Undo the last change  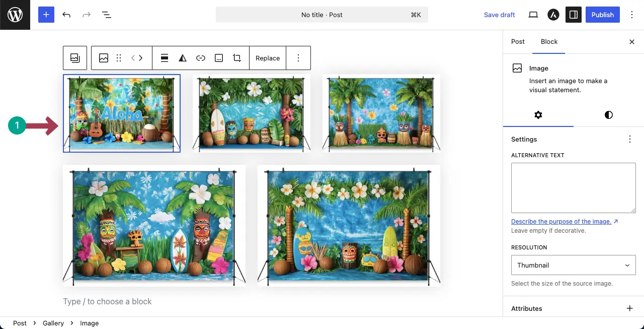click(x=66, y=15)
